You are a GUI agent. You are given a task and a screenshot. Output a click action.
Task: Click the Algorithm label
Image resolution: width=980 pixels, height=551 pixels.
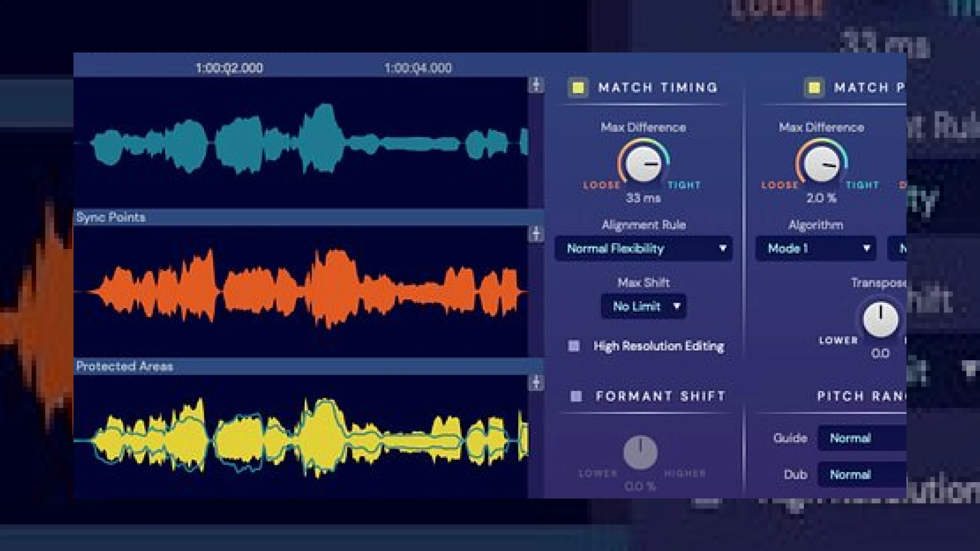click(816, 225)
